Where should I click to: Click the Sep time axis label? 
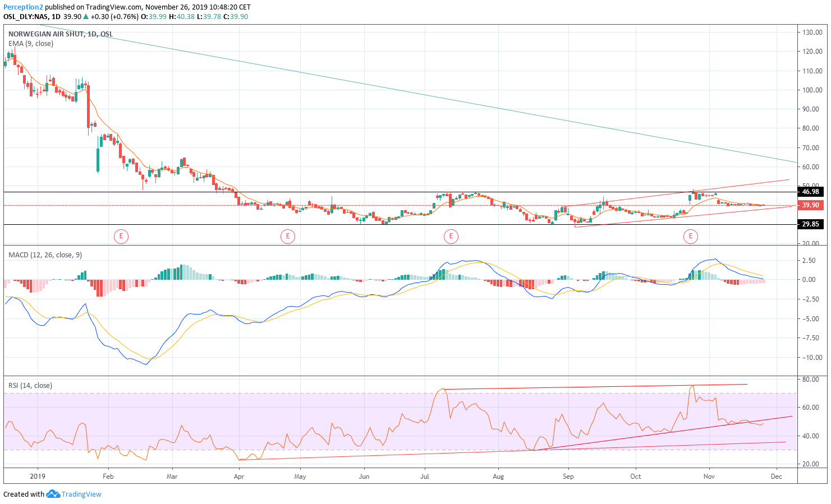(568, 477)
